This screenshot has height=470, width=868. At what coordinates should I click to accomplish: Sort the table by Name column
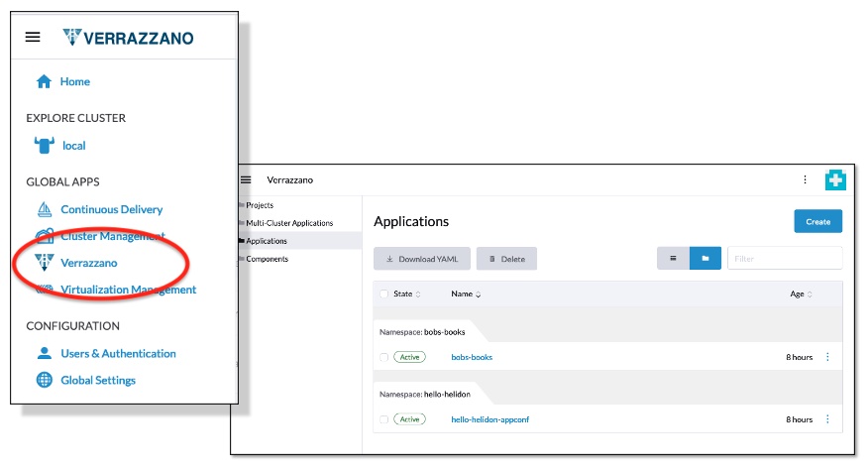[466, 294]
